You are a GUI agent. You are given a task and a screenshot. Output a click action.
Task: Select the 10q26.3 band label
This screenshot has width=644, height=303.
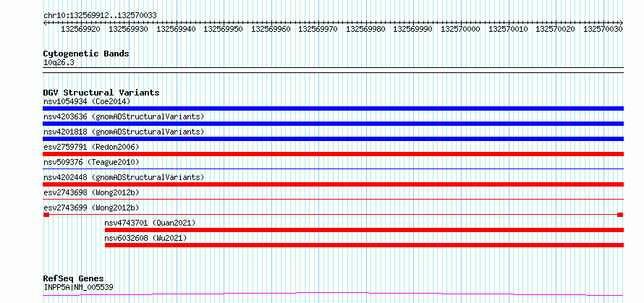click(x=59, y=63)
